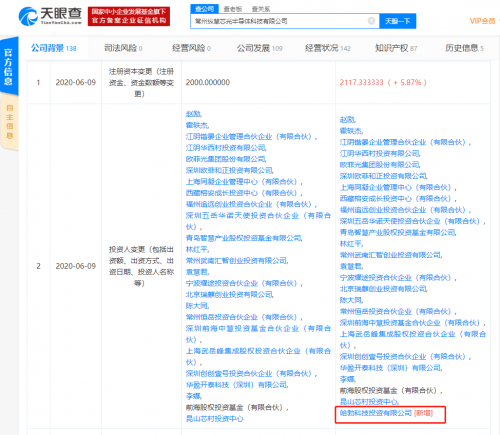The image size is (500, 435).
Task: Click the red 2117.333333 (+5.87%) value
Action: point(383,82)
